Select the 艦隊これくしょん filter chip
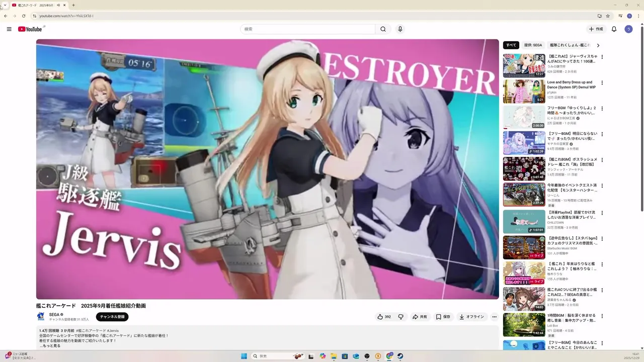 (569, 45)
